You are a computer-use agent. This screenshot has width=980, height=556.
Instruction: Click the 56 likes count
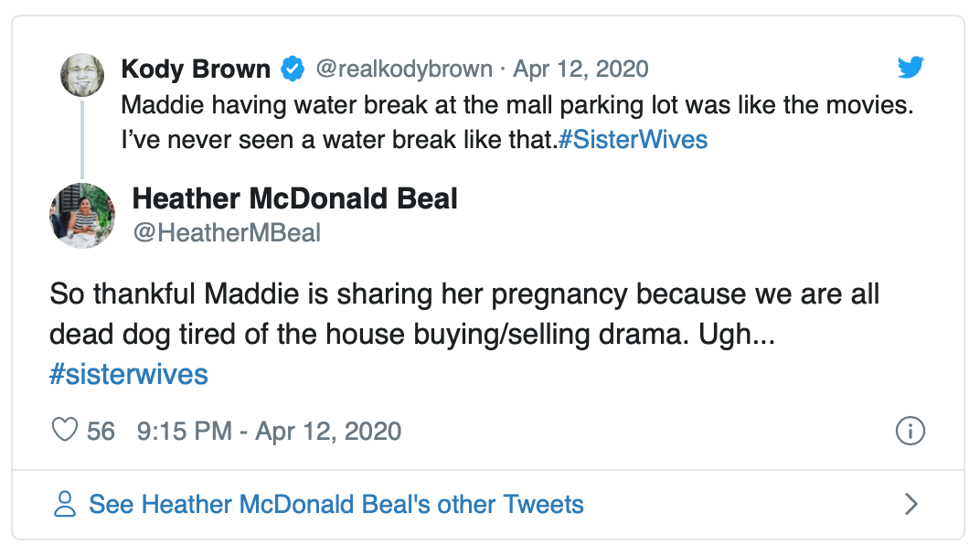(x=101, y=431)
